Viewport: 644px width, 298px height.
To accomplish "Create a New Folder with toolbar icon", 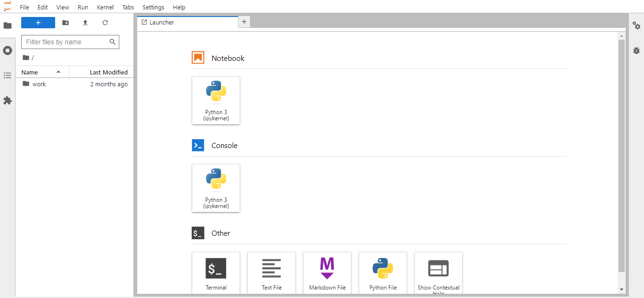I will tap(66, 23).
